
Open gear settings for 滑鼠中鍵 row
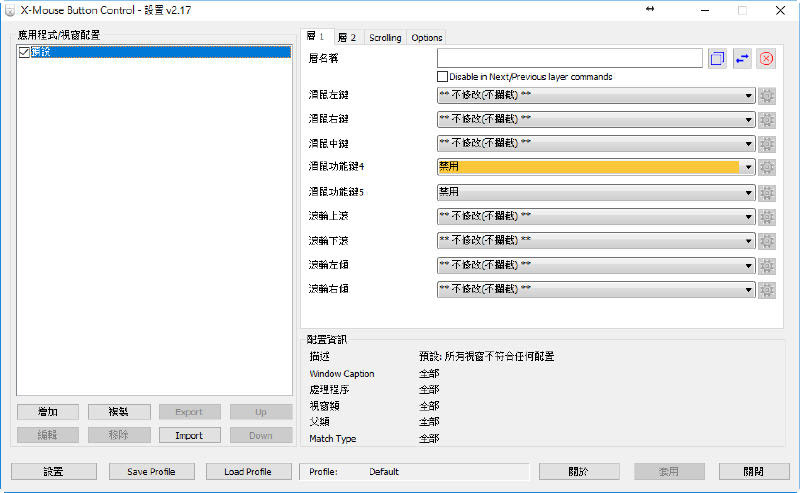[x=767, y=144]
